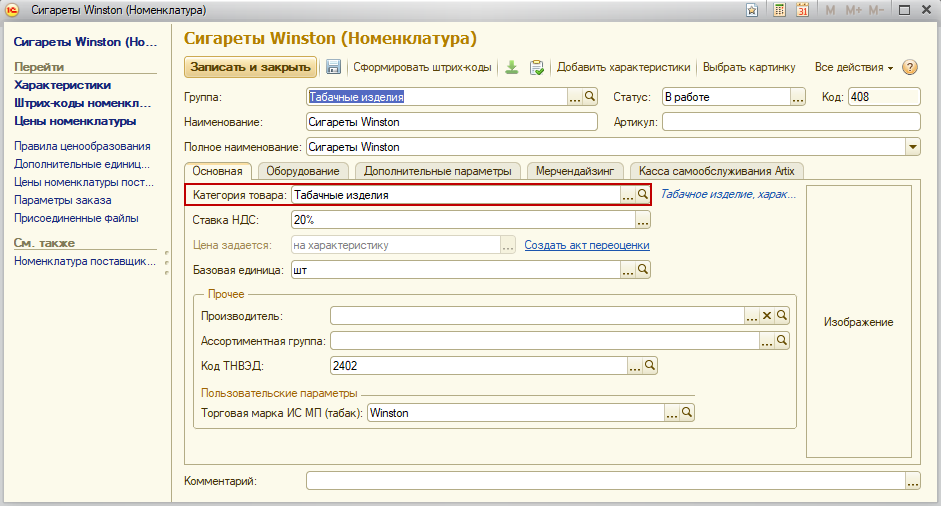
Task: Click Записать и закрыть button
Action: 250,67
